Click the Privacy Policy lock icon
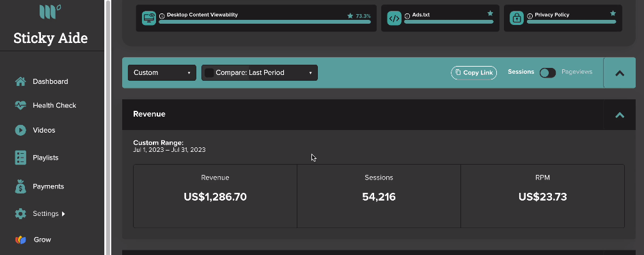This screenshot has height=255, width=644. point(517,18)
